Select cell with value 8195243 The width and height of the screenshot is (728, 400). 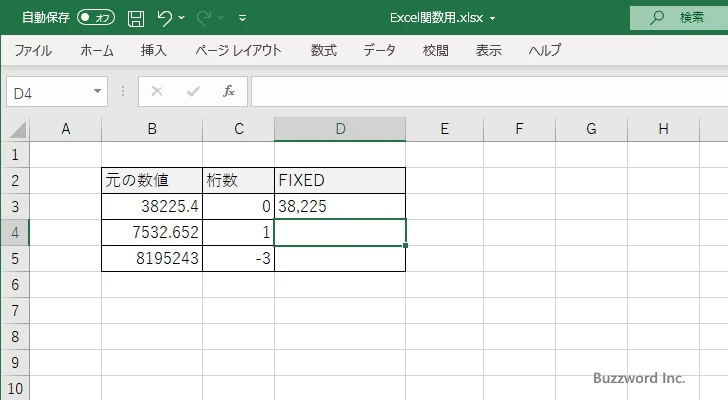point(152,258)
